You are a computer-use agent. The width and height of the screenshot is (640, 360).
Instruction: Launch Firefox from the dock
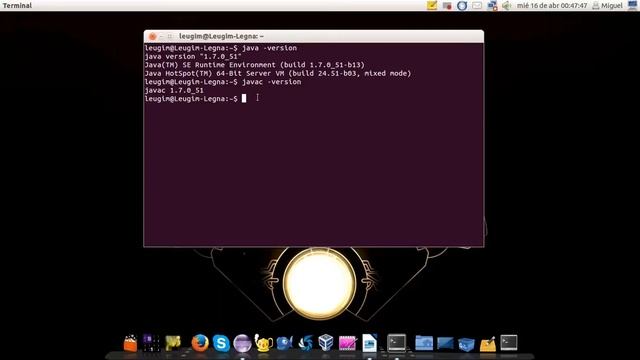(200, 343)
